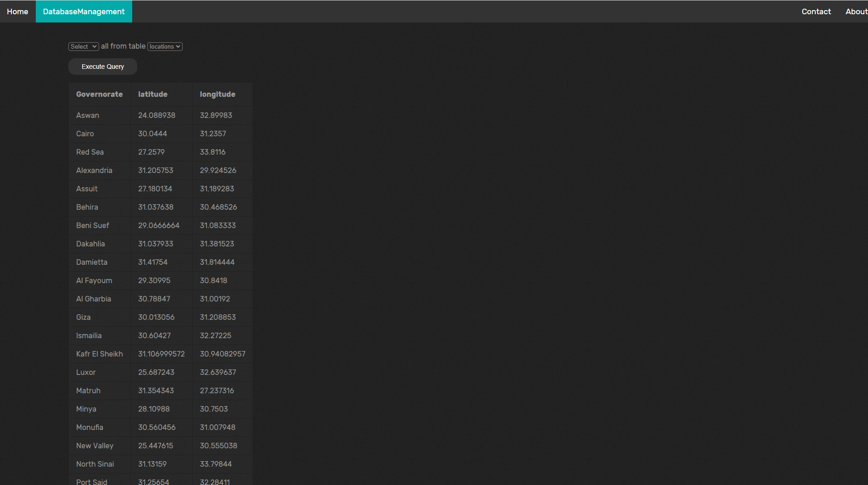Image resolution: width=868 pixels, height=485 pixels.
Task: Sort by the Governorate column header
Action: coord(99,94)
